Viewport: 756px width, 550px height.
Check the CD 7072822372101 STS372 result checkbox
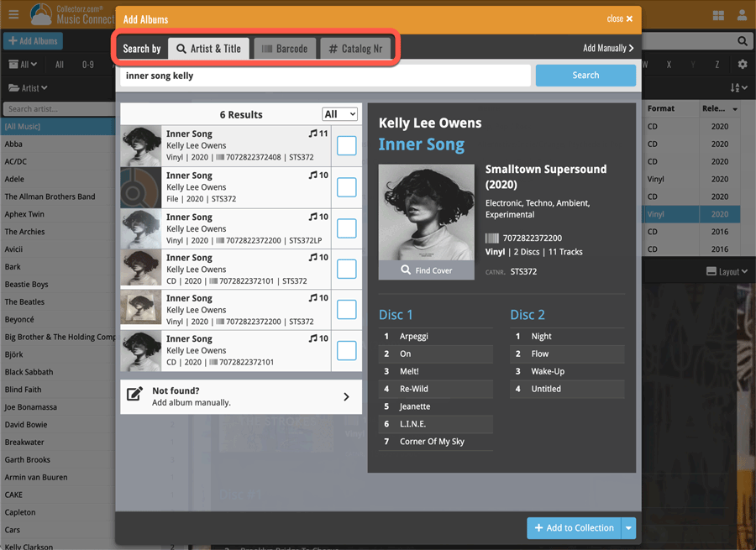(347, 269)
